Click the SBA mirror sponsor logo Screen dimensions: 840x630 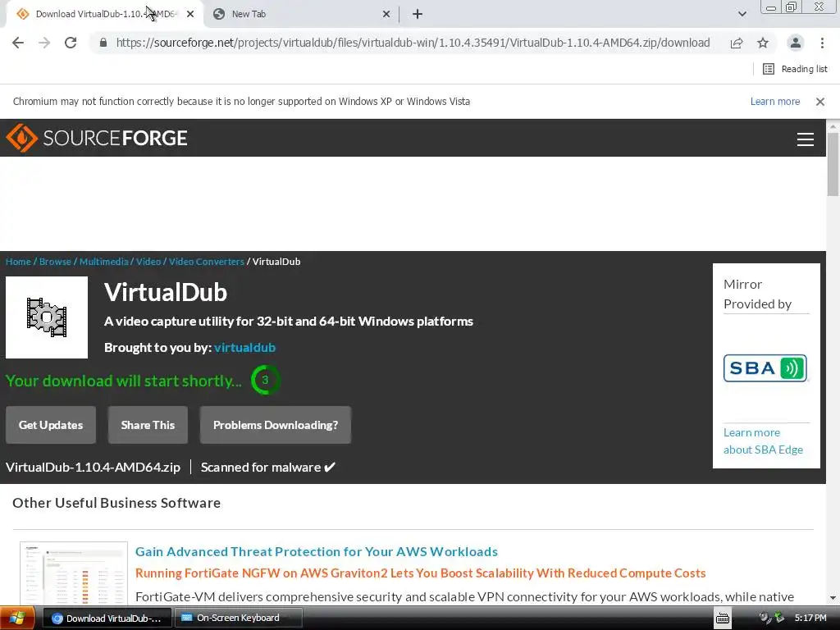pyautogui.click(x=765, y=368)
